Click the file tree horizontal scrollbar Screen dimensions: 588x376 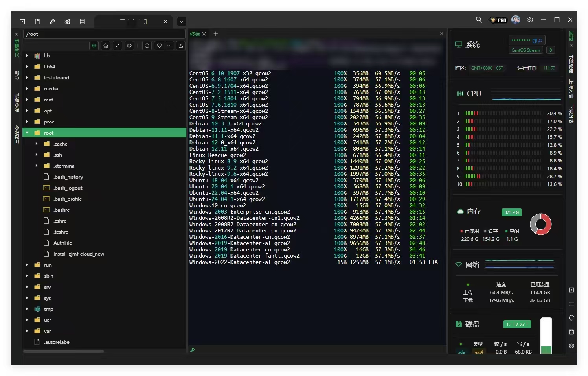point(64,351)
